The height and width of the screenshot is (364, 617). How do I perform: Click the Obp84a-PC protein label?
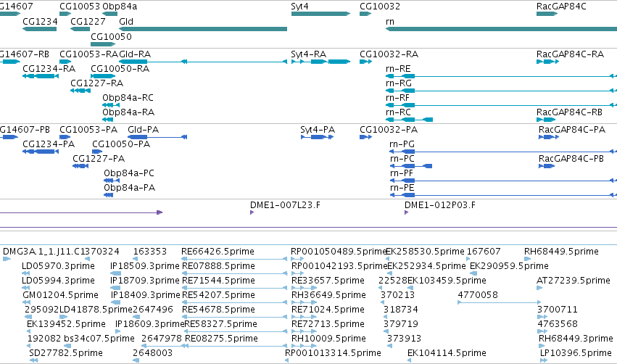tap(129, 173)
